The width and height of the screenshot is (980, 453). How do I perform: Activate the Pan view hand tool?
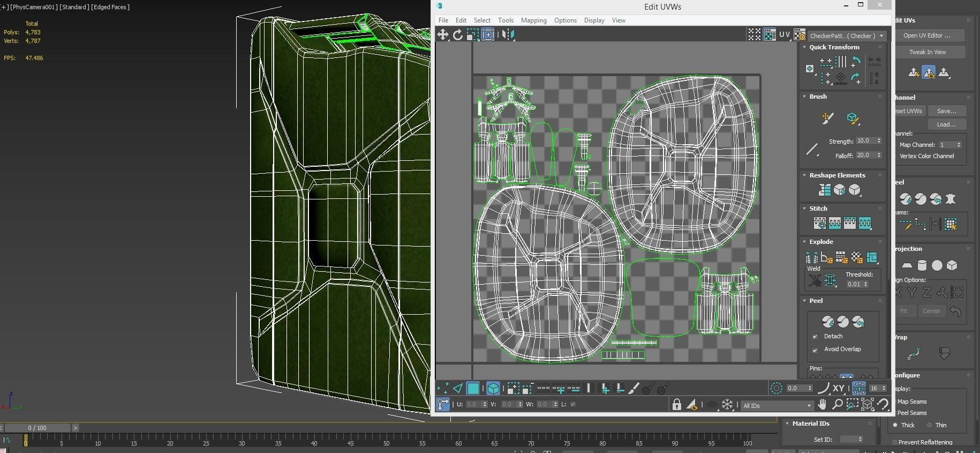822,405
